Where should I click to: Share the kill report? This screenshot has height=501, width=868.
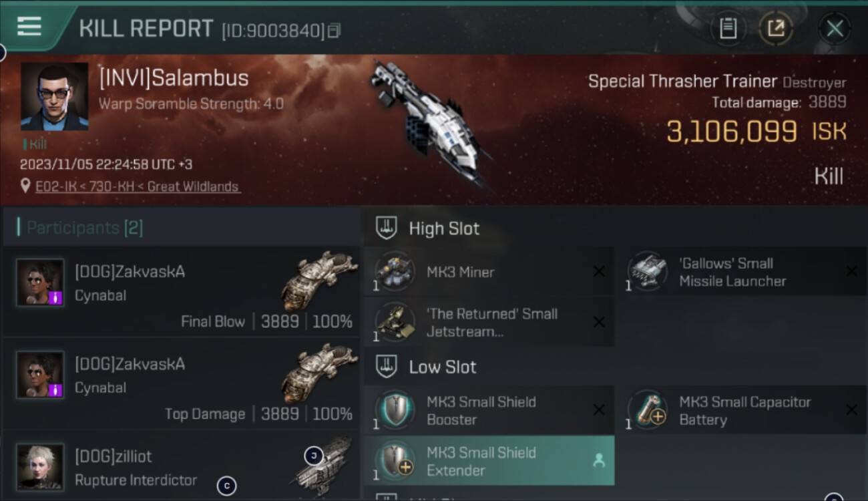(x=775, y=28)
